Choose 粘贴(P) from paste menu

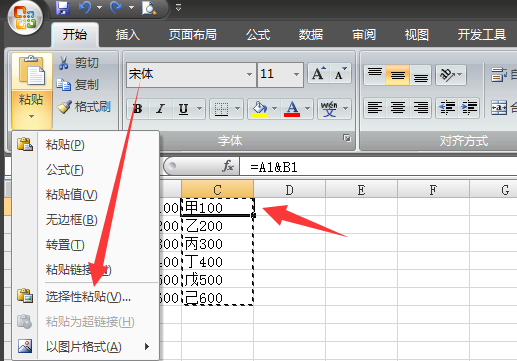[85, 145]
